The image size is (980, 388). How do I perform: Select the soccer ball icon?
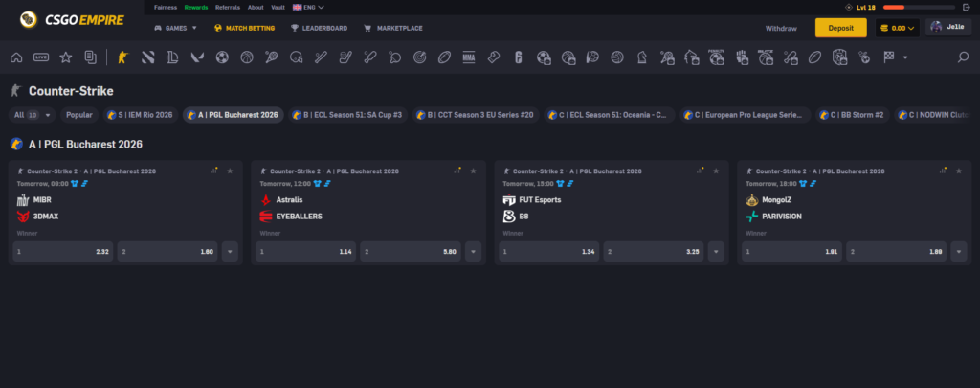coord(222,57)
